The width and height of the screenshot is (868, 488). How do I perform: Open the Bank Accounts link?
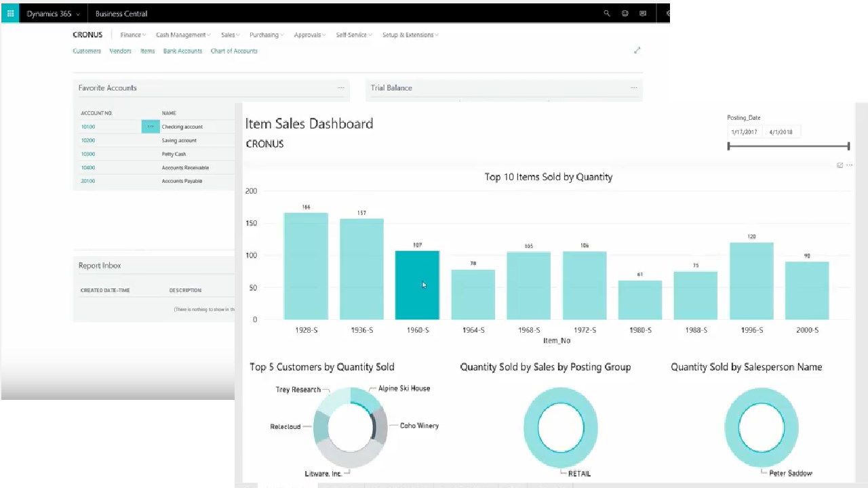(182, 52)
